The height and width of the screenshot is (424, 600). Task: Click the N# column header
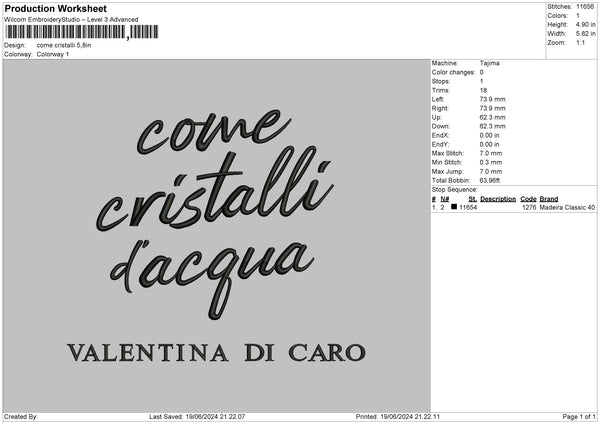[445, 199]
